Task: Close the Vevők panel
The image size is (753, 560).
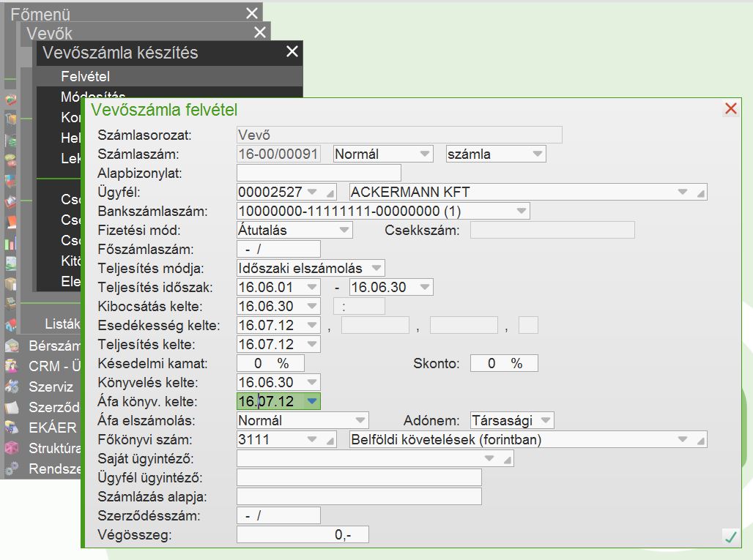Action: (260, 33)
